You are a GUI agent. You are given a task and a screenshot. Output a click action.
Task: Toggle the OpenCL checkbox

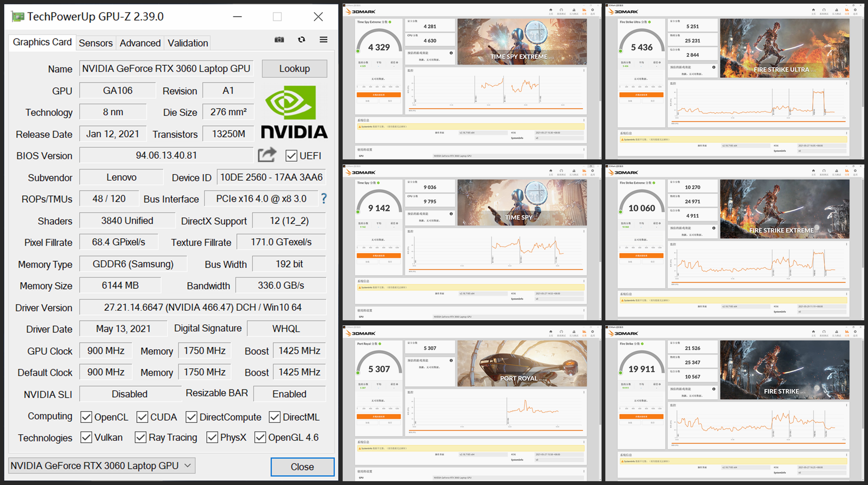(x=86, y=417)
